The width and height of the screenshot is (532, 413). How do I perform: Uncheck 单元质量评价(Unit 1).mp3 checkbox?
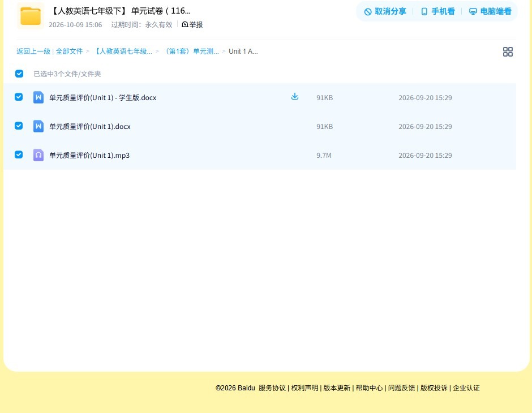(x=19, y=154)
